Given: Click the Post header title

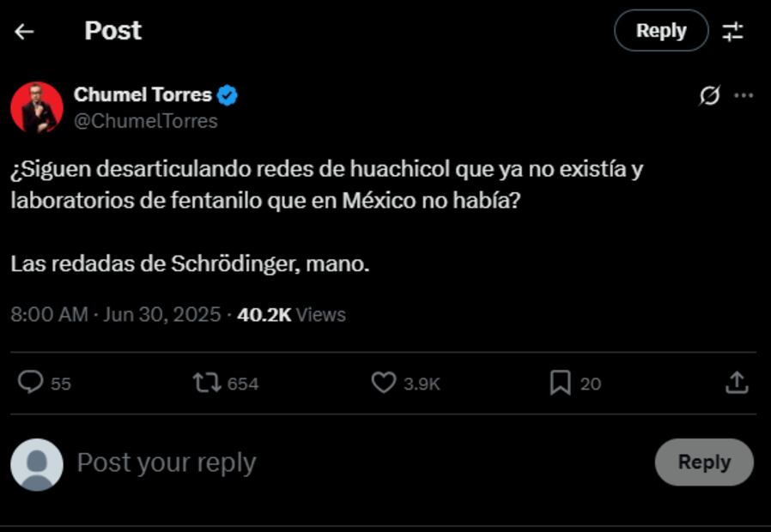Looking at the screenshot, I should point(112,31).
